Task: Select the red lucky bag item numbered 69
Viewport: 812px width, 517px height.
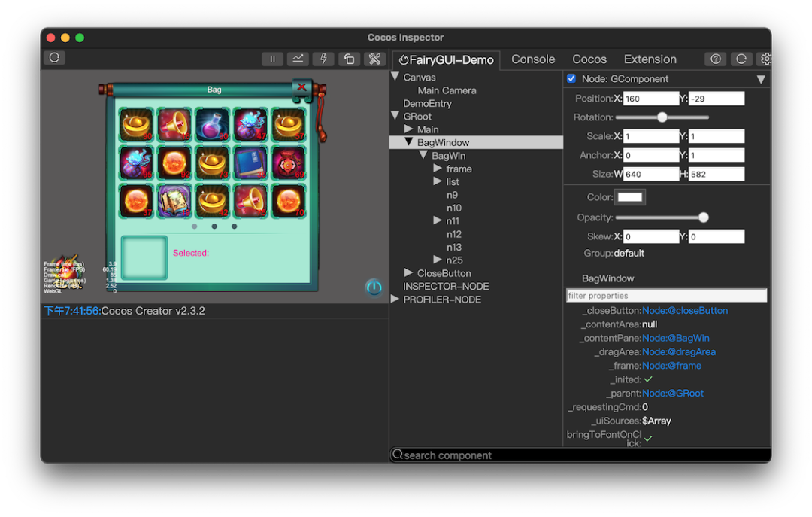Action: click(x=289, y=163)
